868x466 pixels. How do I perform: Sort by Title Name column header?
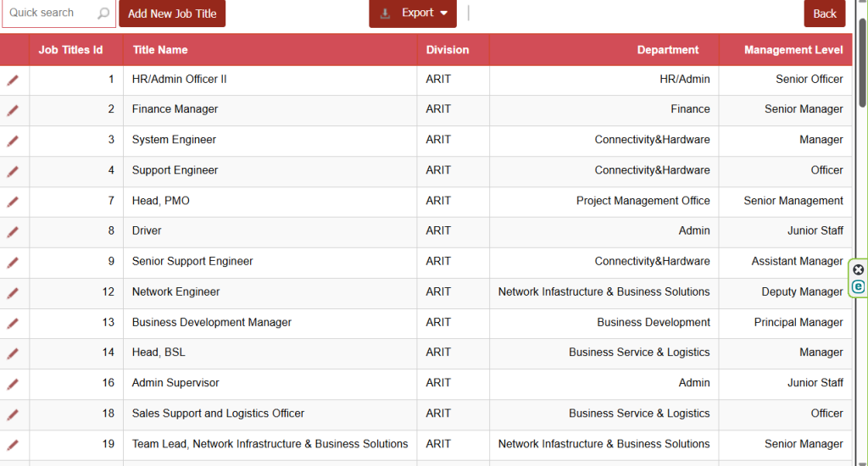tap(160, 50)
